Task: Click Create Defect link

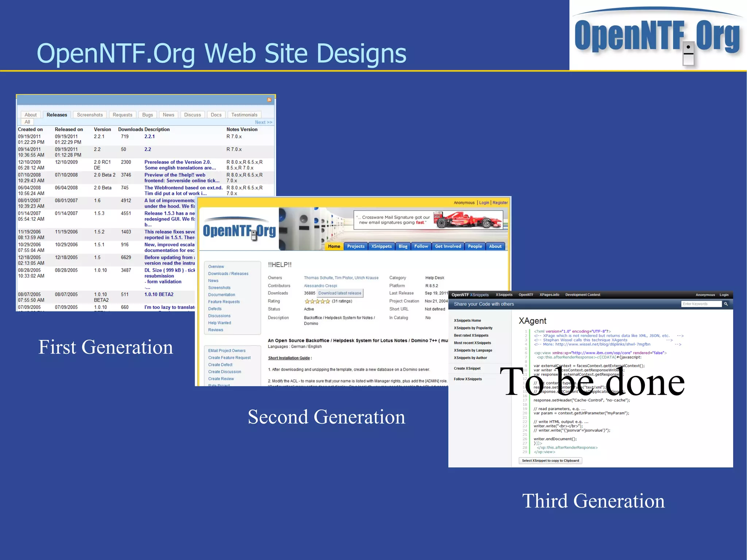Action: coord(220,365)
